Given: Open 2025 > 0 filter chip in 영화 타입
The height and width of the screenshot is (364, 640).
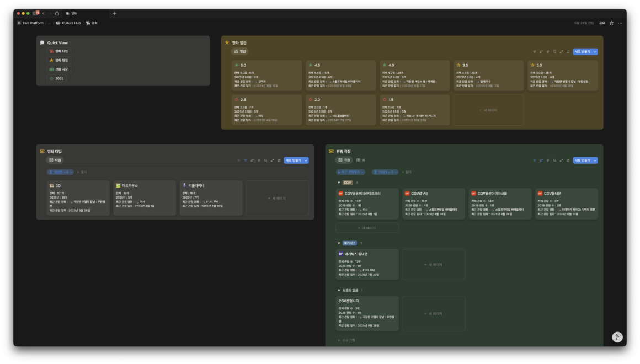Looking at the screenshot, I should [60, 172].
